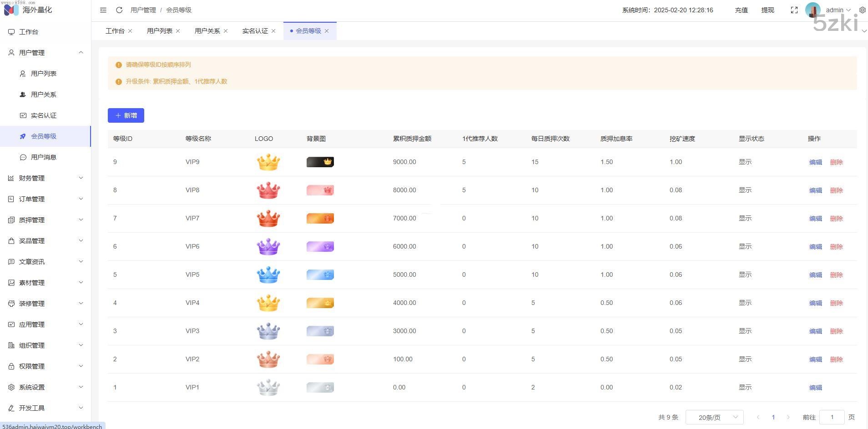Click the VIP9 gold crown logo
The image size is (868, 429).
click(x=268, y=162)
